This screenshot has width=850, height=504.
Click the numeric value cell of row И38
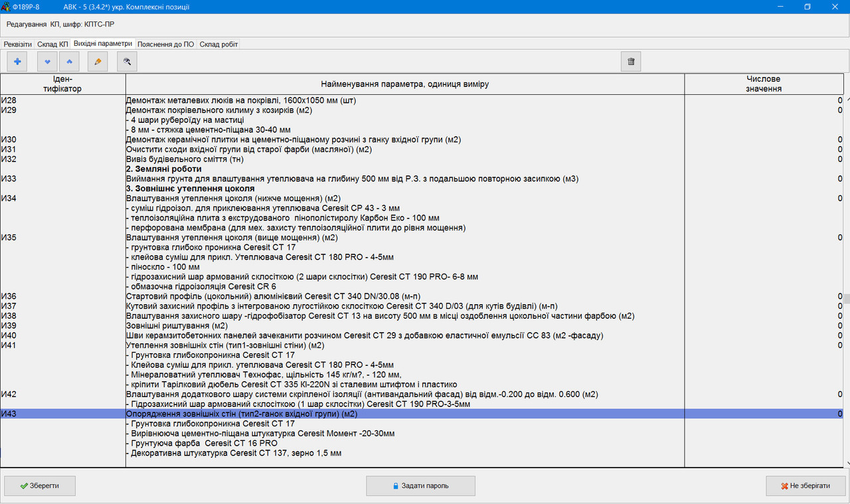[x=764, y=316]
